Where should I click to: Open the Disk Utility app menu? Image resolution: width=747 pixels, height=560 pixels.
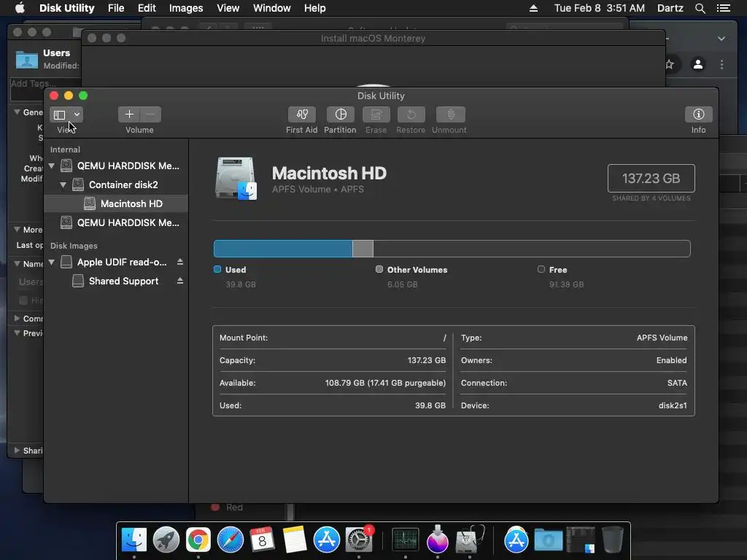(66, 8)
